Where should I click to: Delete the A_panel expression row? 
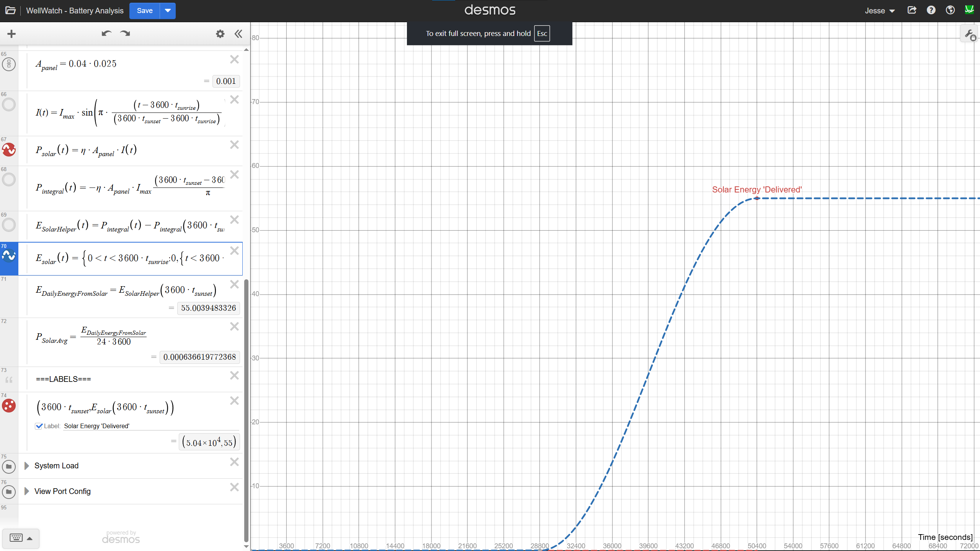click(234, 59)
